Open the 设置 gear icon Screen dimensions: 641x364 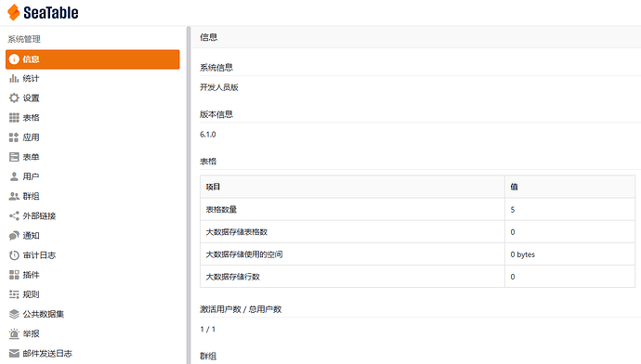click(x=14, y=98)
